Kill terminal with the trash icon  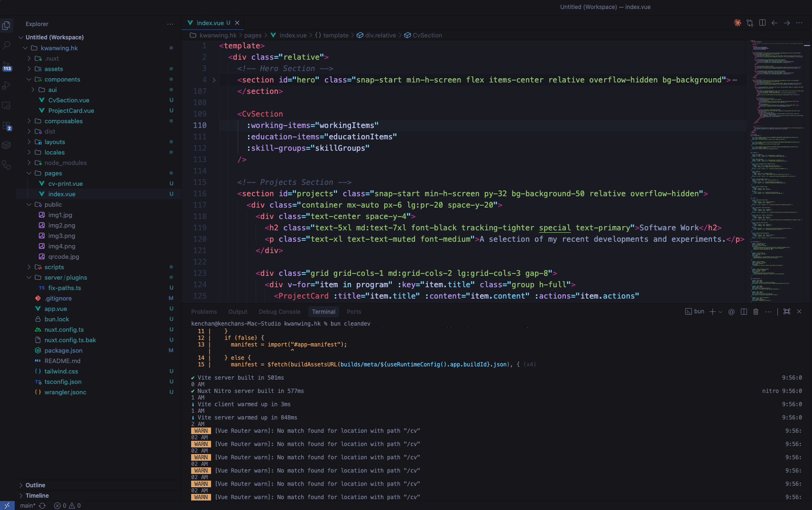(x=756, y=312)
